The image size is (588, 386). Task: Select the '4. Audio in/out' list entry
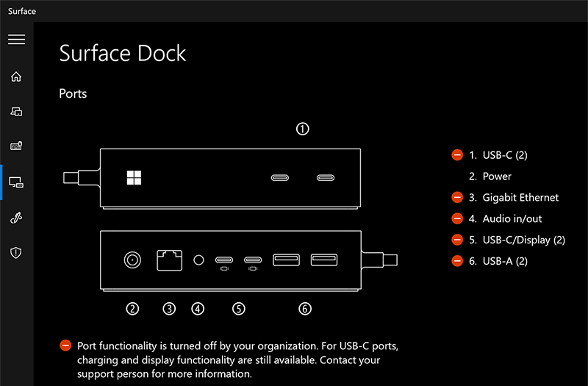(506, 218)
